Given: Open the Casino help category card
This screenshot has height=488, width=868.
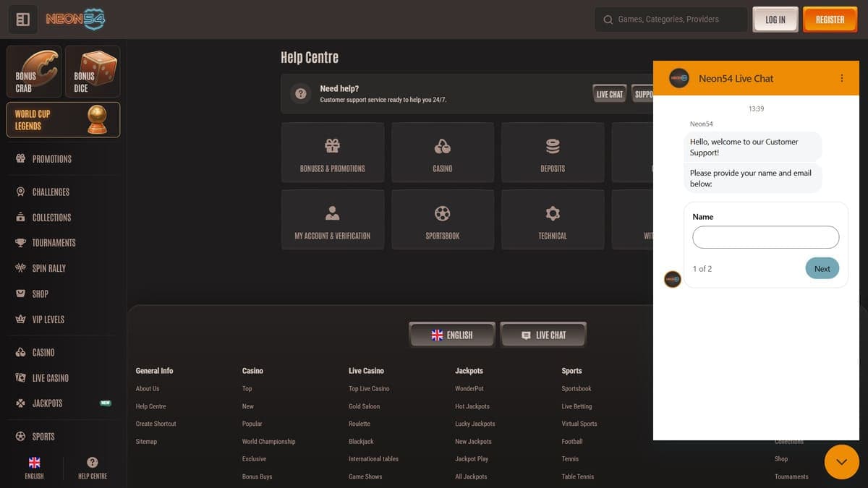Looking at the screenshot, I should [443, 153].
